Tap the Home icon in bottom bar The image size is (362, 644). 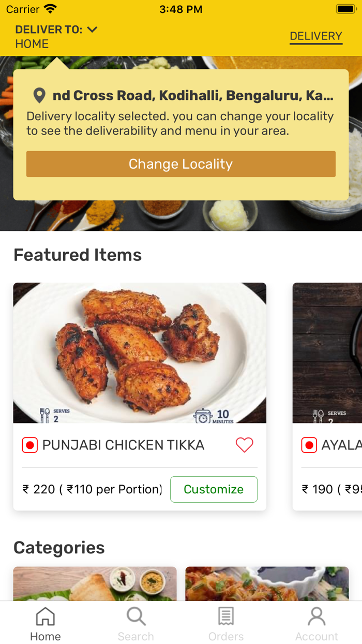click(45, 617)
